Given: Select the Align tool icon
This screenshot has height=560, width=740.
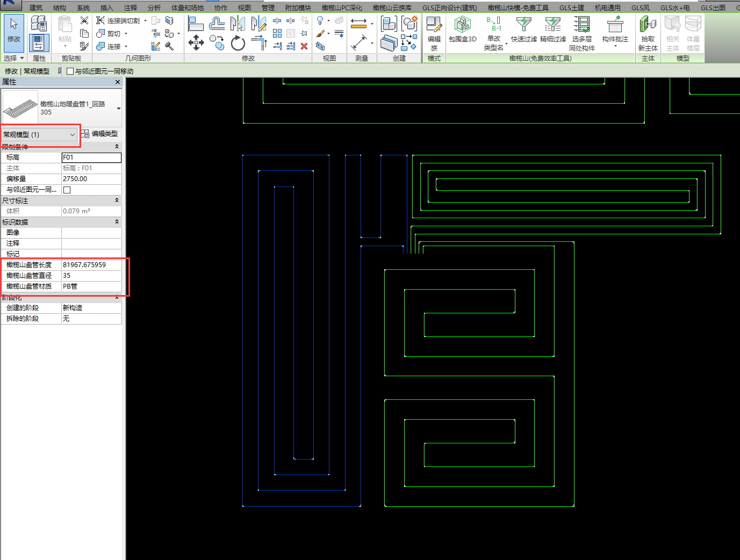Looking at the screenshot, I should coord(196,23).
